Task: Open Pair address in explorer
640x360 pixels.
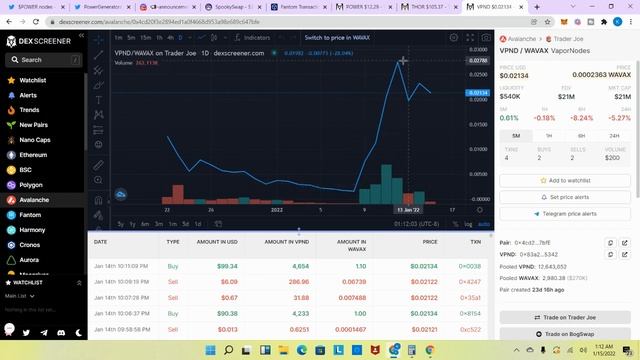Action: pyautogui.click(x=624, y=243)
